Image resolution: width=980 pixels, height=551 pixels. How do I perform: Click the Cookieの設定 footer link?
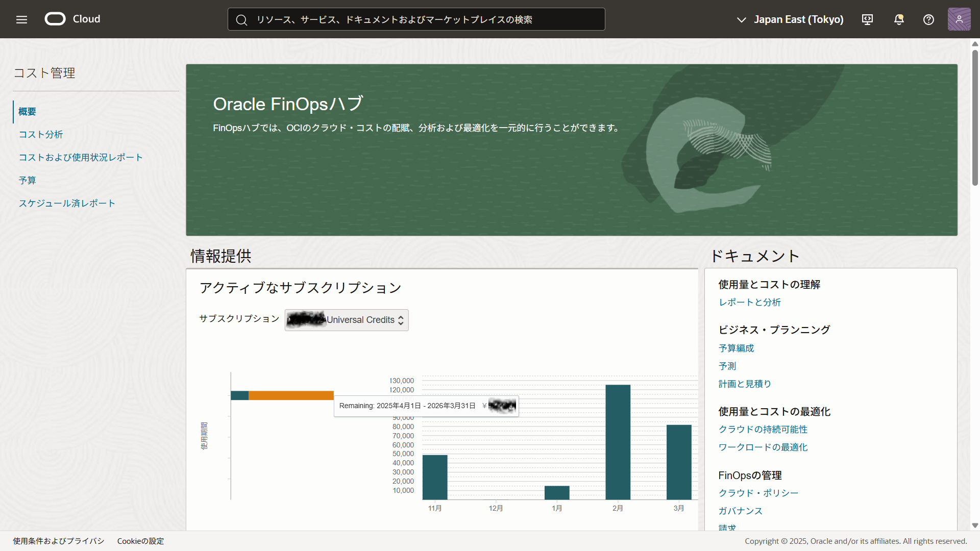point(140,541)
